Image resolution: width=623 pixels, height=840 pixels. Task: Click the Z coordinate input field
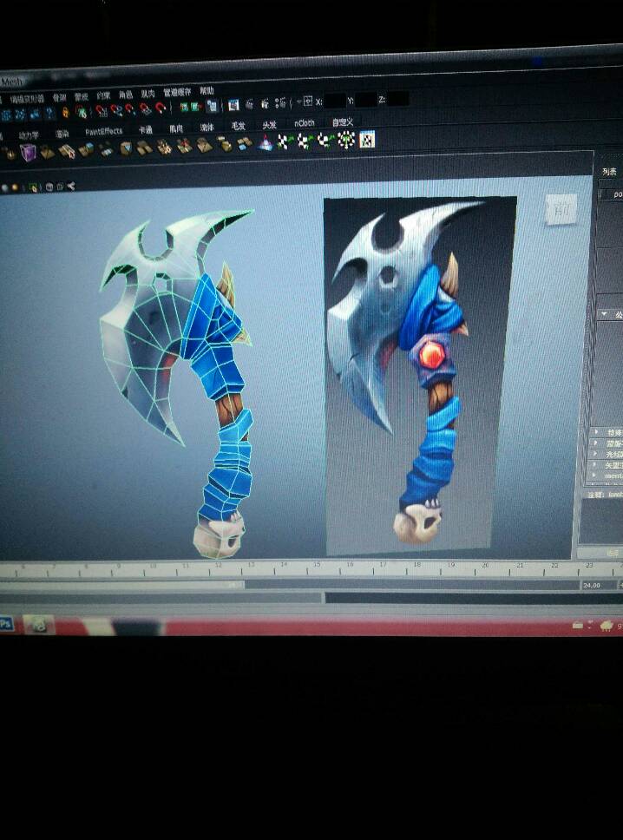coord(397,99)
